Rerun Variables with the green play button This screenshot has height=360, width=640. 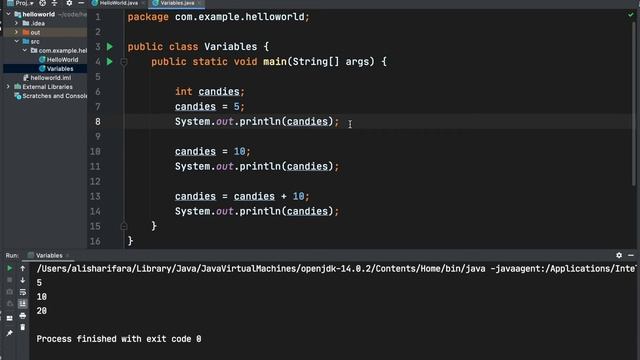tap(10, 268)
